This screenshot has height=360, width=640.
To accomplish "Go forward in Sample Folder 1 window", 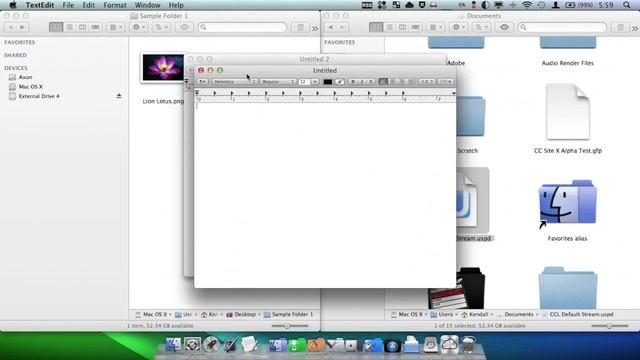I will [x=22, y=27].
